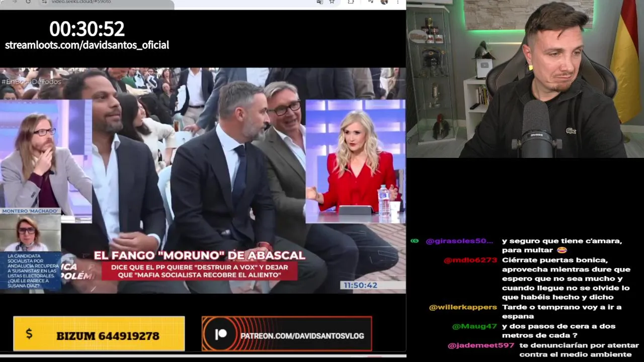Open the PATREON.COM/DAVIDSANTOSVLOG banner
Screen dimensions: 644x362
(287, 333)
